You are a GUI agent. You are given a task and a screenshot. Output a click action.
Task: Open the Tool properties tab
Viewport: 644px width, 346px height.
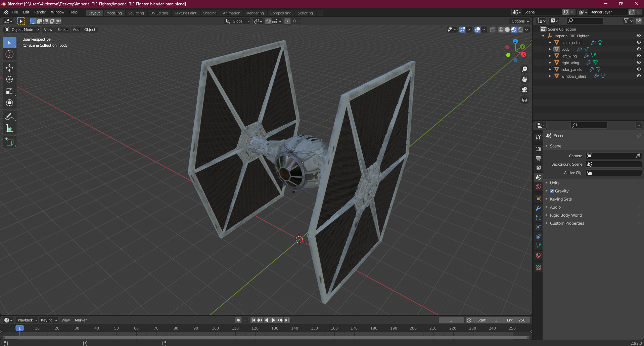pos(538,137)
